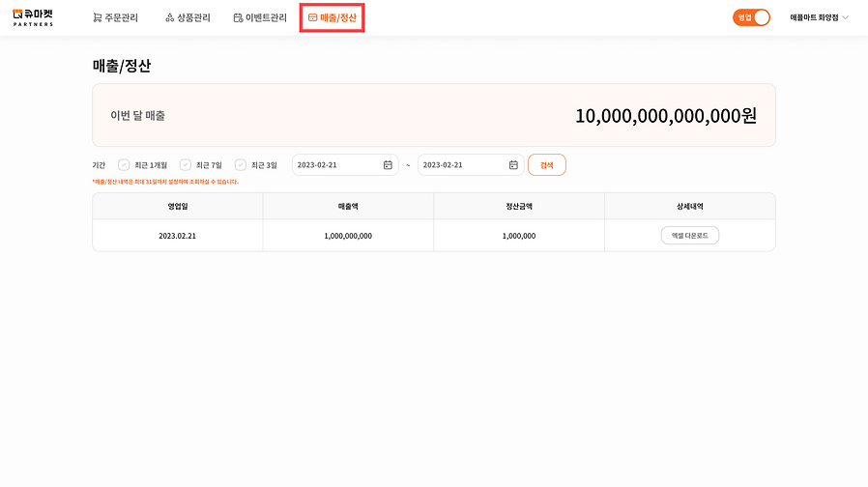
Task: Click the 2023.02.21 date cell
Action: pyautogui.click(x=178, y=235)
